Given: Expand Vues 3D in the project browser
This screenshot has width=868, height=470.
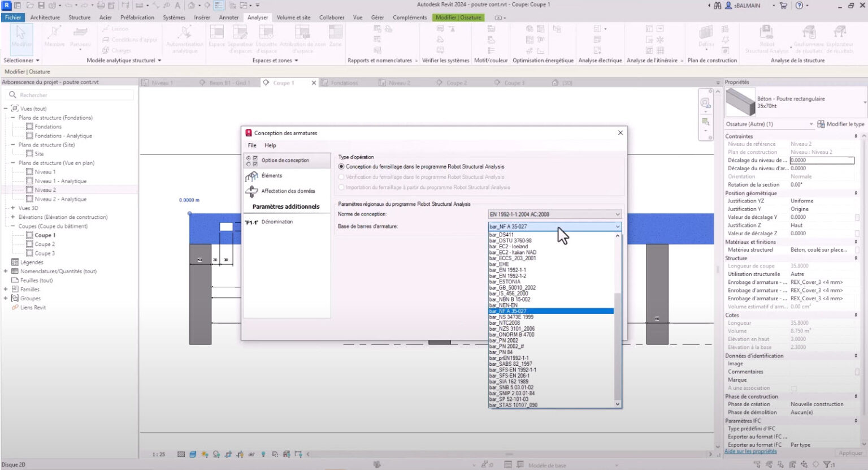Looking at the screenshot, I should tap(13, 208).
